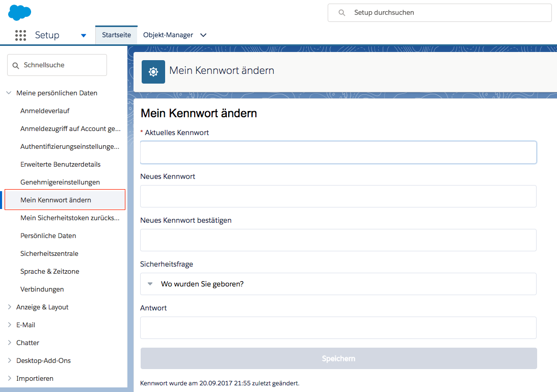The width and height of the screenshot is (557, 392).
Task: Switch to the Startseite tab
Action: pyautogui.click(x=116, y=35)
